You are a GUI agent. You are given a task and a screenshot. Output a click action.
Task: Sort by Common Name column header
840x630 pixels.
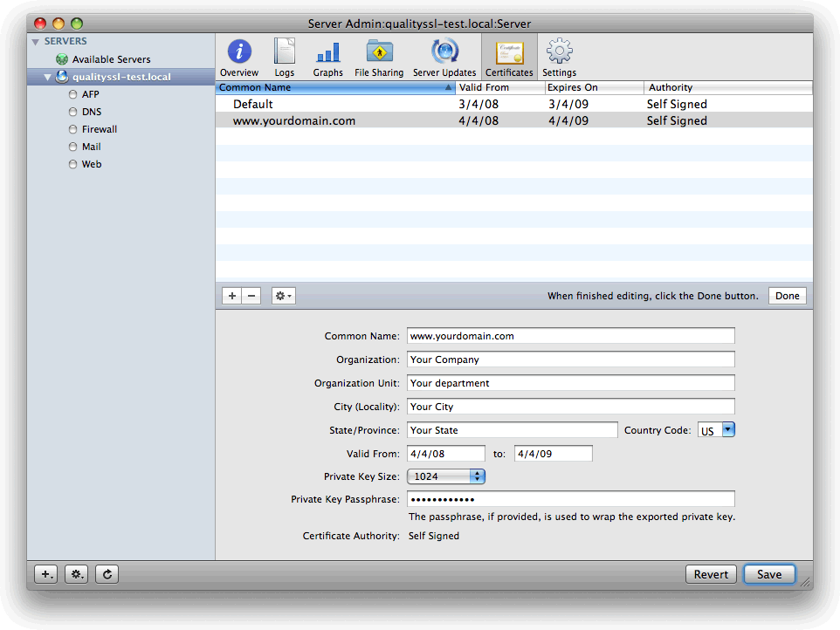[x=335, y=87]
